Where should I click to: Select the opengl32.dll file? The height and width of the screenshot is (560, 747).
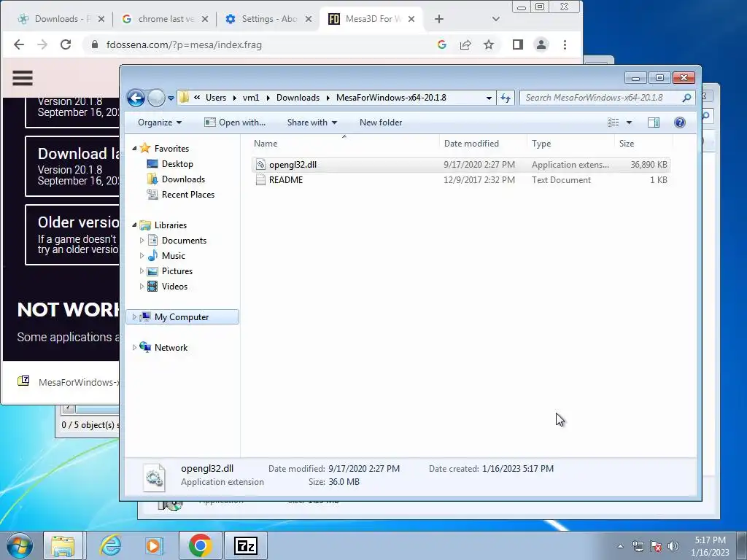click(461, 165)
